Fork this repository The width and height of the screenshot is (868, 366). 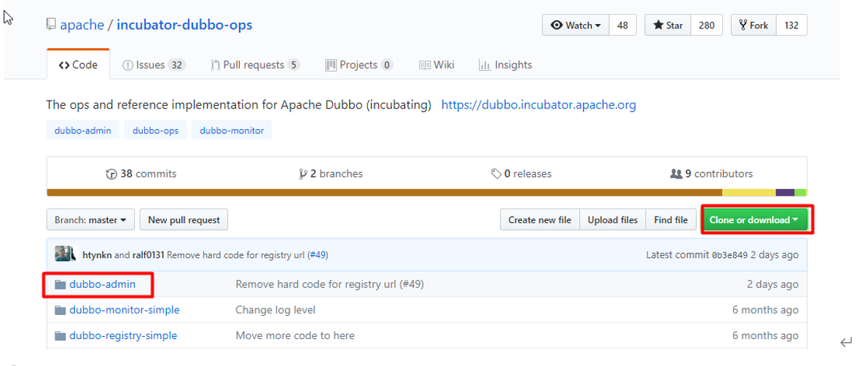click(x=754, y=26)
